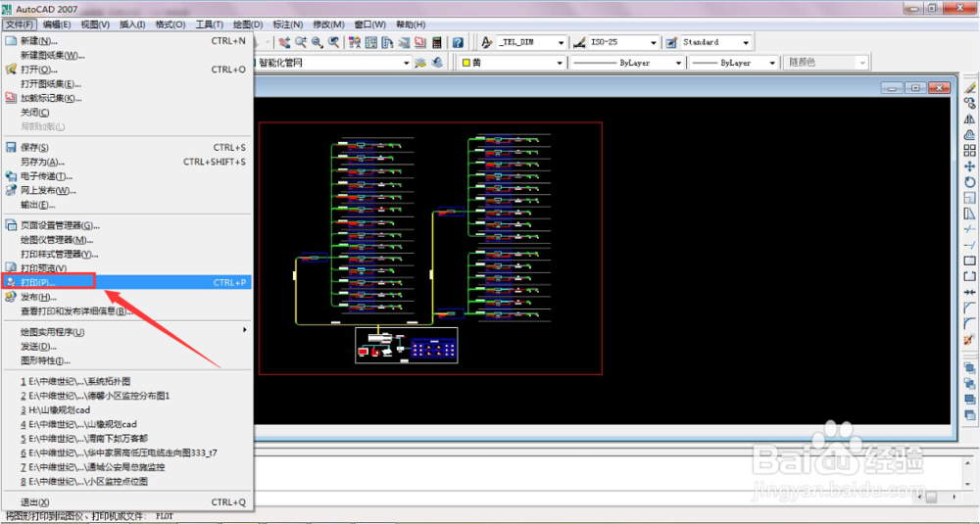
Task: Select the Scale tool
Action: coord(969,198)
